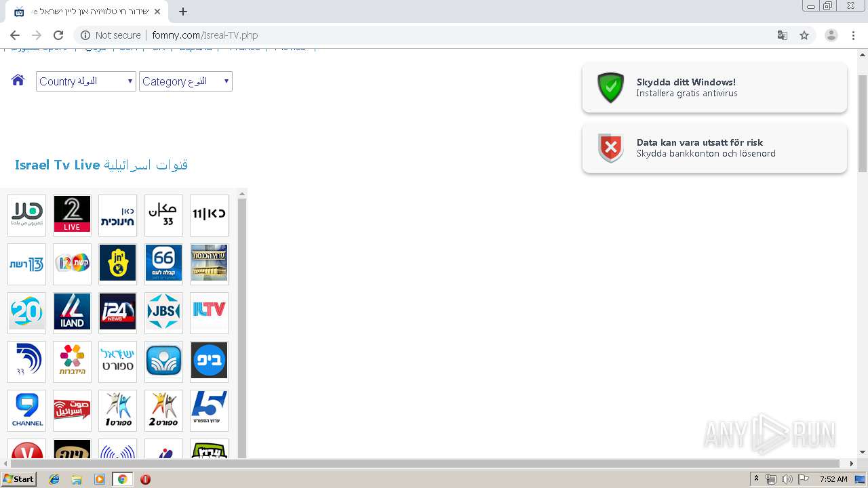Go to the site home icon
Image resolution: width=868 pixels, height=488 pixels.
tap(18, 80)
